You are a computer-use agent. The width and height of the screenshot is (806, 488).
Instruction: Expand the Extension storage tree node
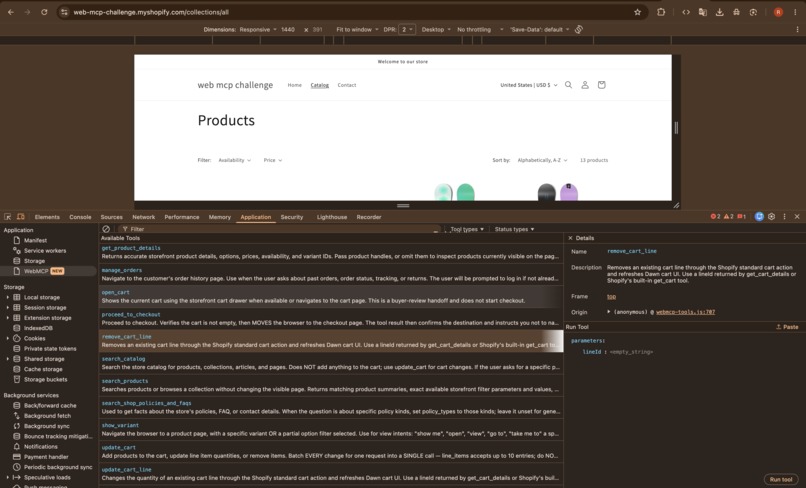(x=8, y=318)
